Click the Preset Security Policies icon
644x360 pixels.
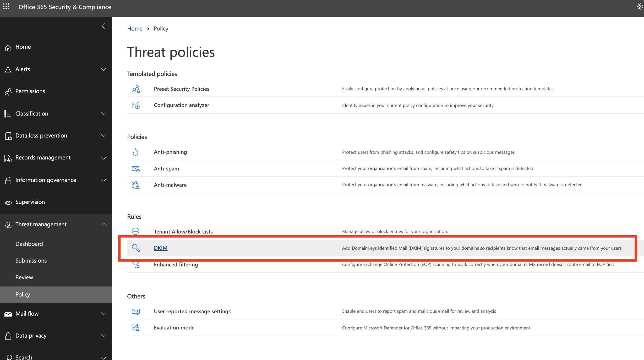pyautogui.click(x=136, y=88)
